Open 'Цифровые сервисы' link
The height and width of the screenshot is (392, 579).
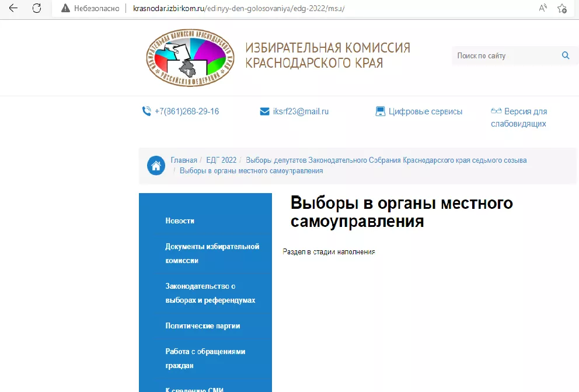coord(425,111)
